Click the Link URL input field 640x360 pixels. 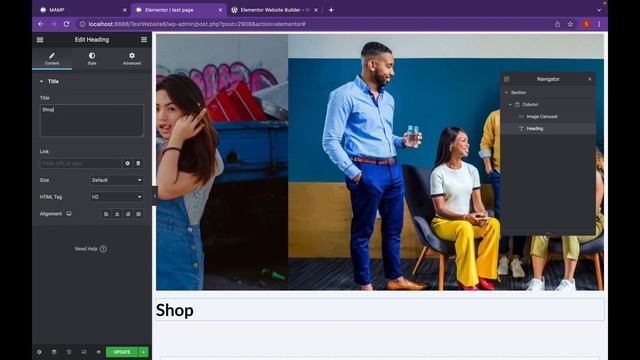(x=81, y=163)
